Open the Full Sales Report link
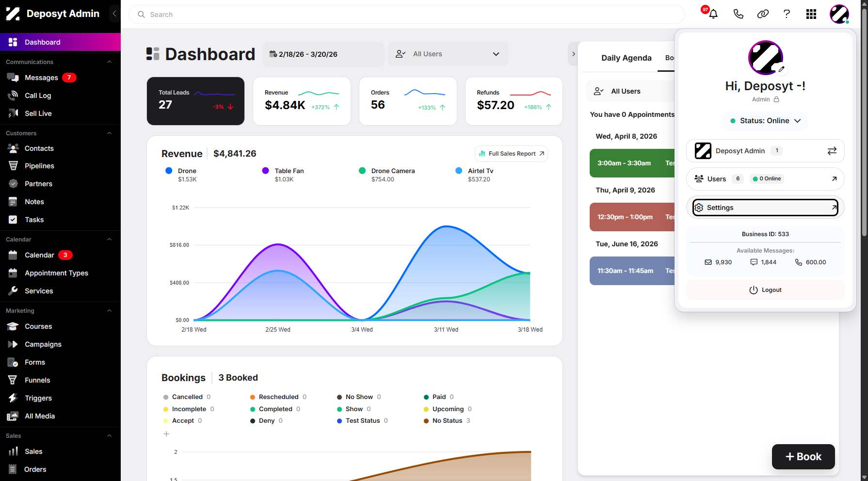 click(511, 154)
